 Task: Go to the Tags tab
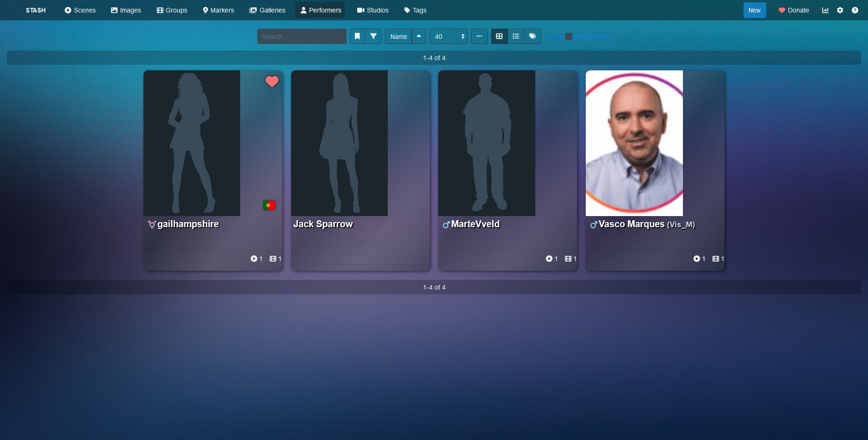point(415,10)
